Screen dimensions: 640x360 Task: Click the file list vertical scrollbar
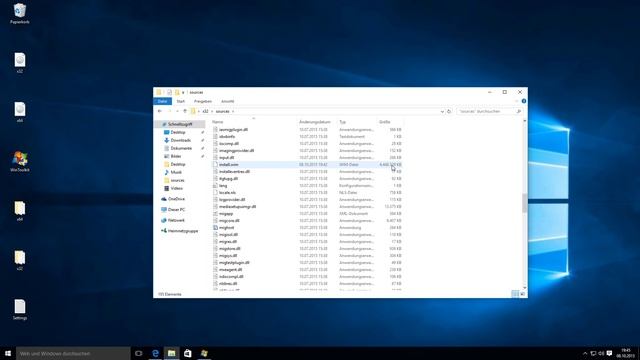[524, 204]
